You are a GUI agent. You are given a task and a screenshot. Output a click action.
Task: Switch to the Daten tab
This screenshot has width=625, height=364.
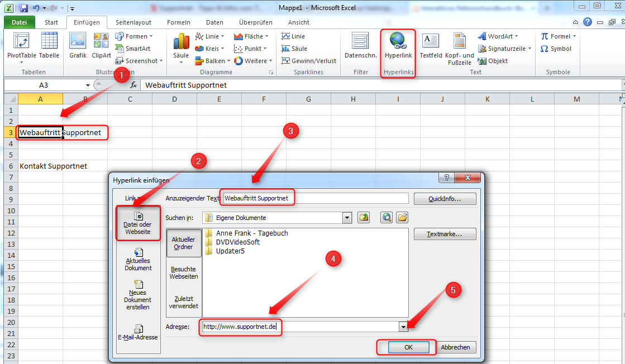214,22
